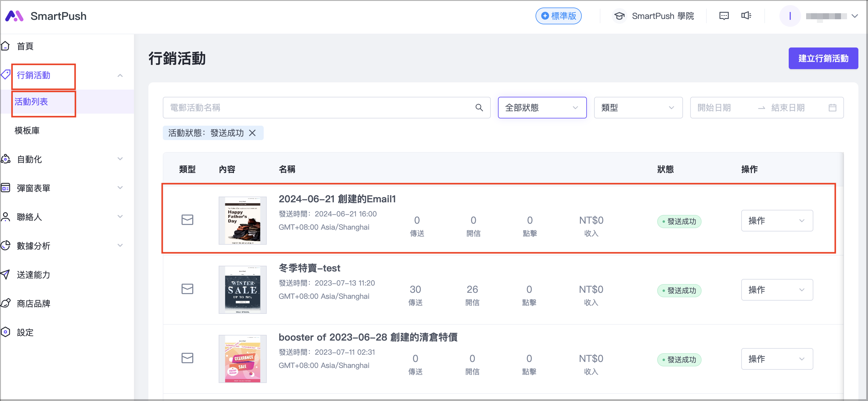The width and height of the screenshot is (868, 401).
Task: Click the 建立行銷活動 button
Action: pos(823,58)
